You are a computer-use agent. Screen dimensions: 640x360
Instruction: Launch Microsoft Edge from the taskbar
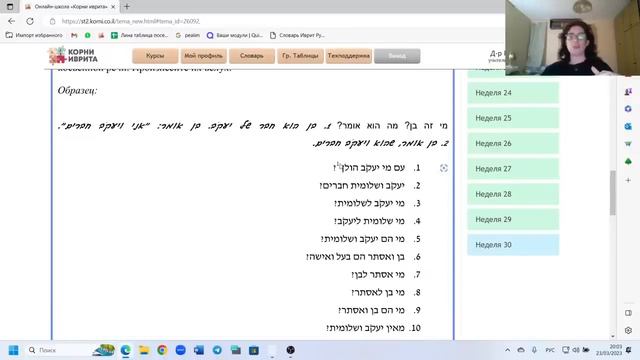[125, 350]
